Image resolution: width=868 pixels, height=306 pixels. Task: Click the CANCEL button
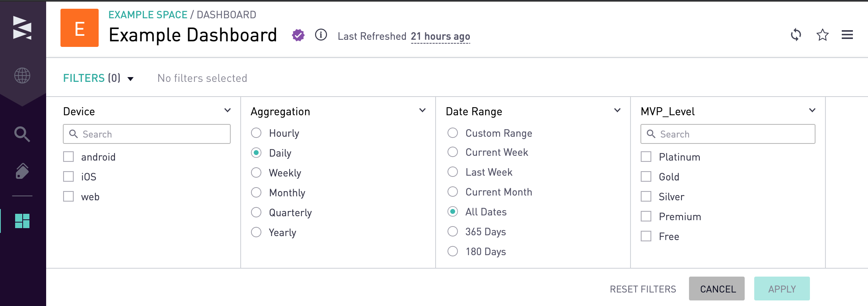click(x=717, y=289)
